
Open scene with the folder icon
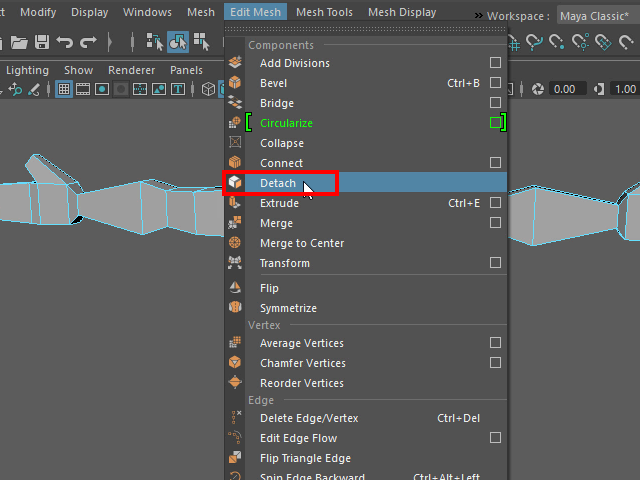(x=19, y=42)
